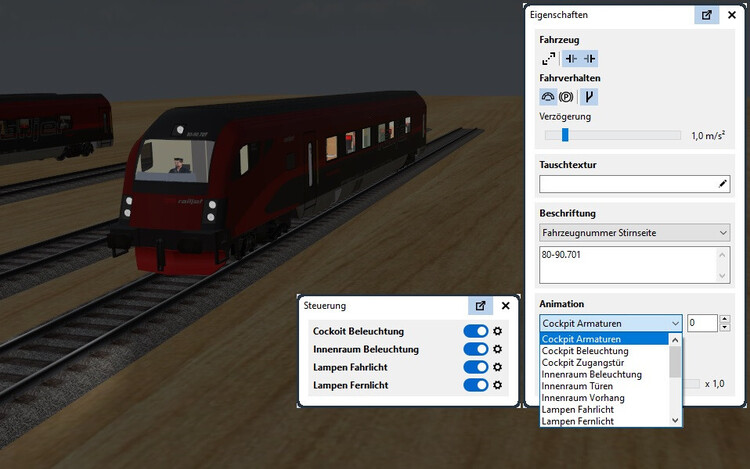Click the animation value field showing 0
Screen dimensions: 750x469
(x=702, y=323)
